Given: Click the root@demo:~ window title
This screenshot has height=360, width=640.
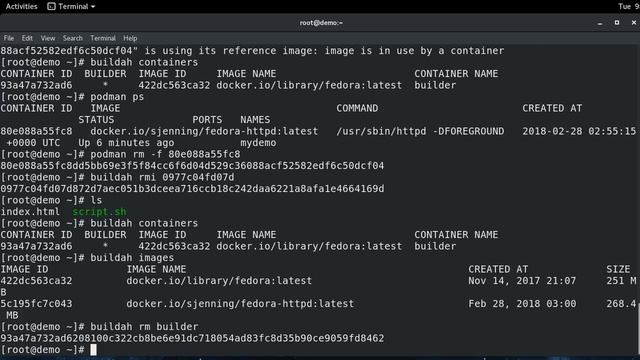Looking at the screenshot, I should pos(321,22).
